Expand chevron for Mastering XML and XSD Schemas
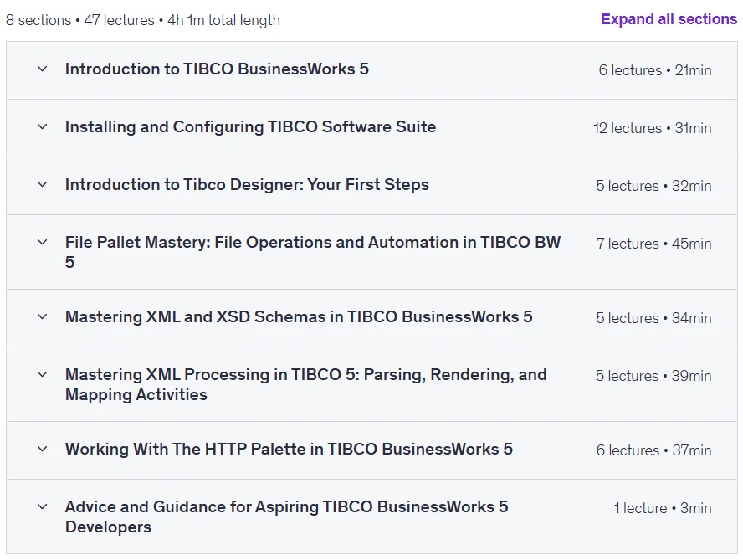The width and height of the screenshot is (743, 560). [42, 317]
